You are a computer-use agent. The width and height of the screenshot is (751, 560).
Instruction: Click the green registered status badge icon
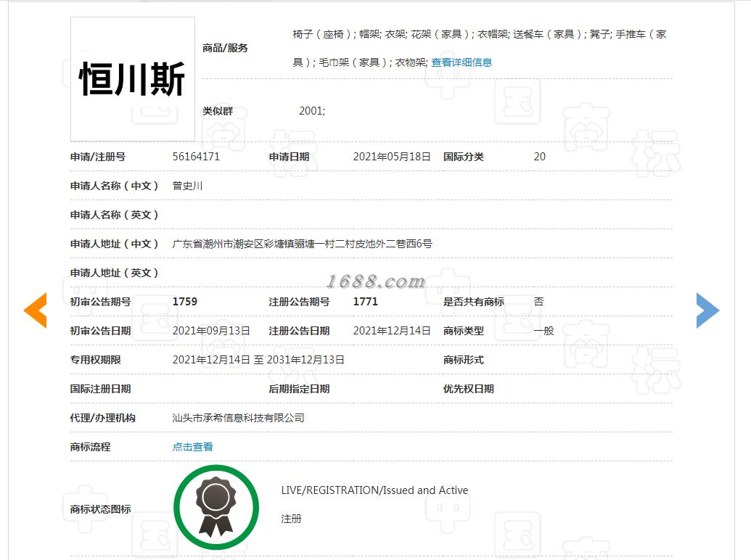216,507
